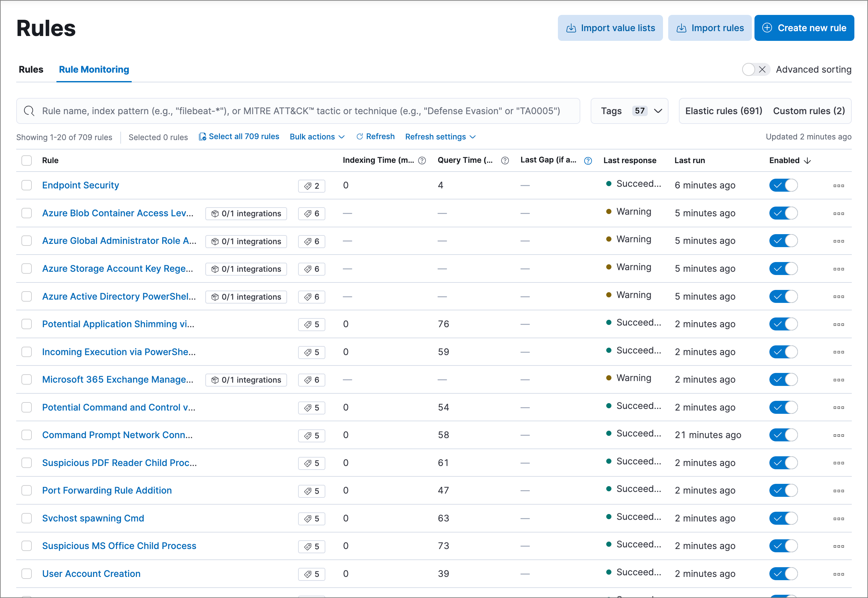Screen dimensions: 868x598
Task: Open the Bulk actions dropdown
Action: click(x=317, y=137)
